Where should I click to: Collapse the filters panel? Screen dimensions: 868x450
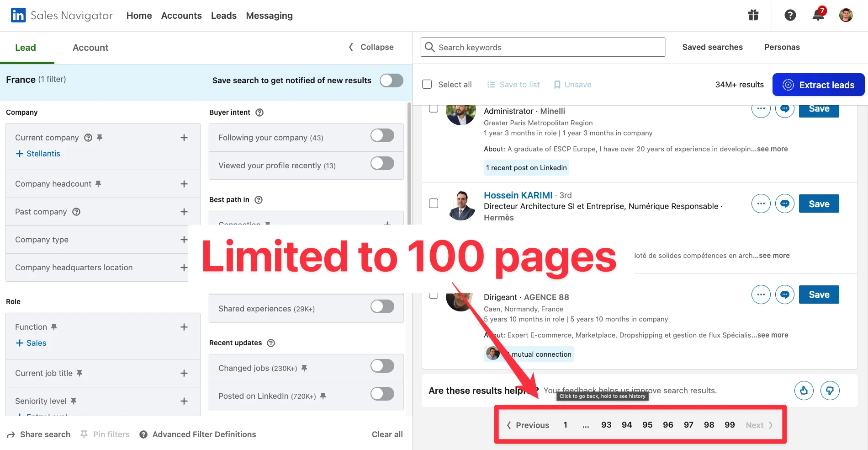(x=371, y=47)
